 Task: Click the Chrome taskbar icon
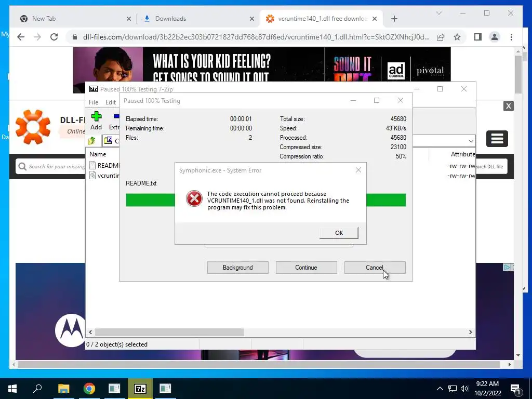coord(89,389)
